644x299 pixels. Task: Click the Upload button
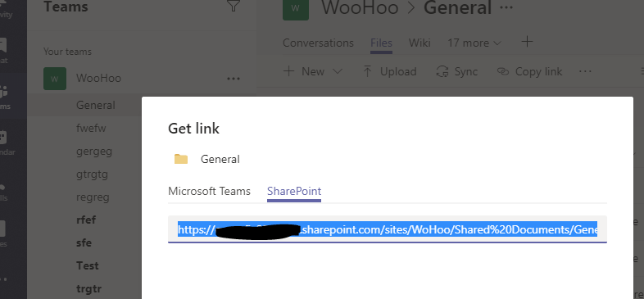pos(390,71)
